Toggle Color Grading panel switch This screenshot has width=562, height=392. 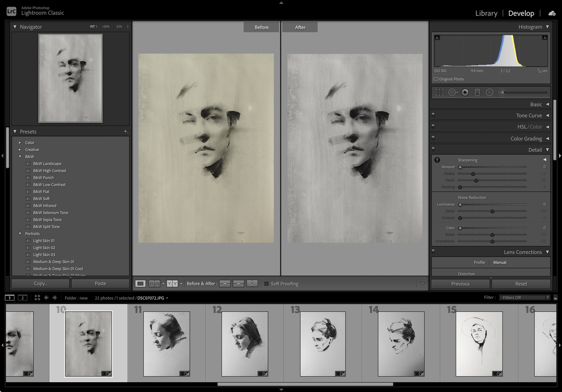[x=433, y=137]
